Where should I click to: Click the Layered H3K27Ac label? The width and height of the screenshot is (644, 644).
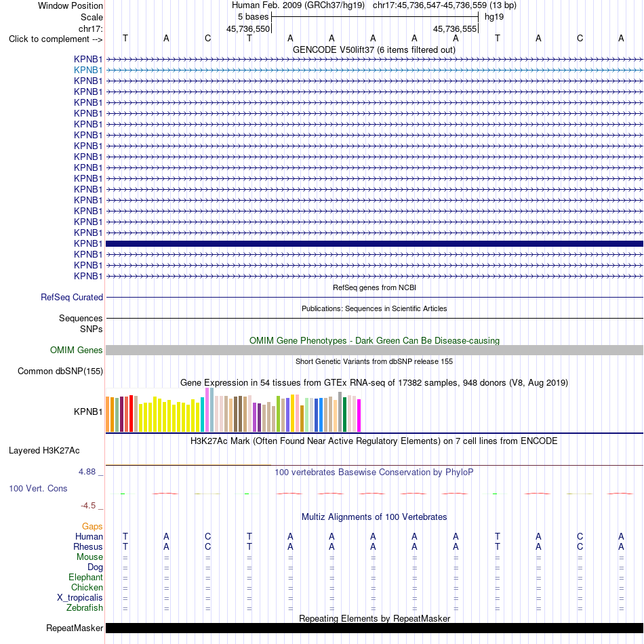click(x=44, y=451)
